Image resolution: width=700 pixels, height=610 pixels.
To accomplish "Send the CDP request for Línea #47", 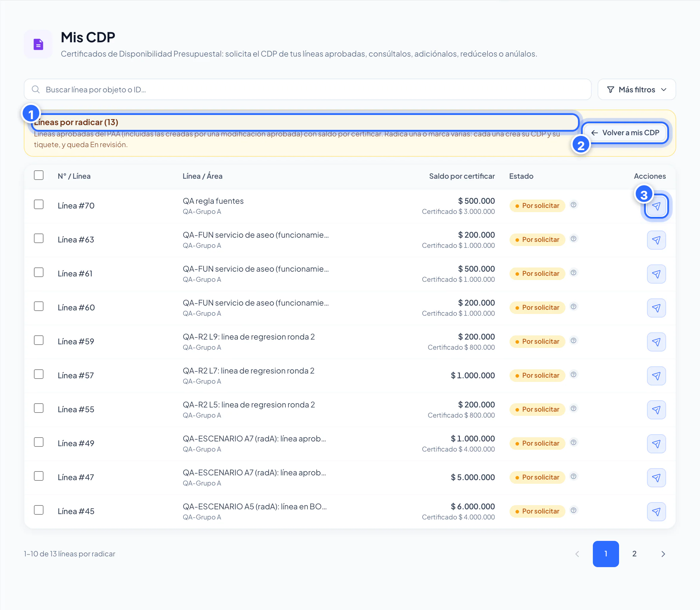I will [656, 478].
